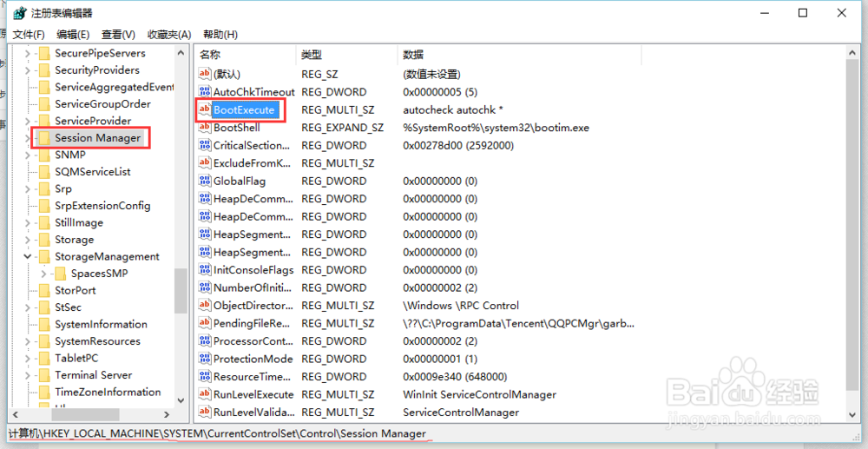Click the Session Manager folder icon
The width and height of the screenshot is (868, 449).
(44, 138)
